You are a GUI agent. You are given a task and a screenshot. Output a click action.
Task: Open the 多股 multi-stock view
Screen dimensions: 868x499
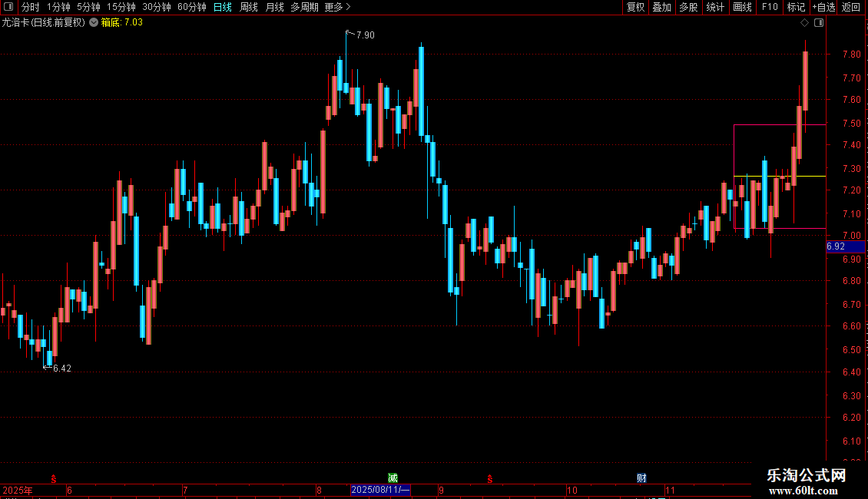[x=688, y=7]
